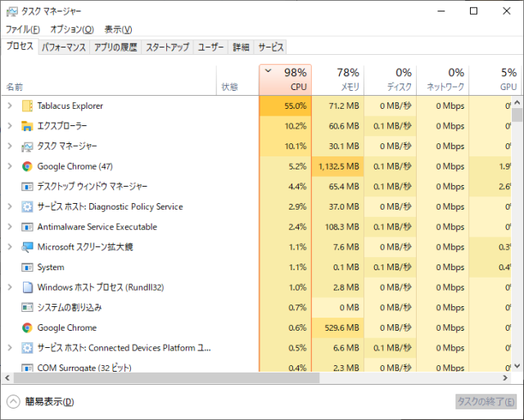Sort by the メモリ column header
524x420 pixels.
click(338, 79)
